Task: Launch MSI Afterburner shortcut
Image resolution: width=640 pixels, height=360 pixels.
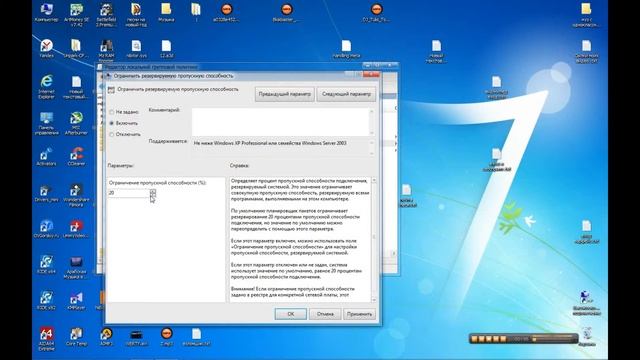Action: [x=76, y=123]
